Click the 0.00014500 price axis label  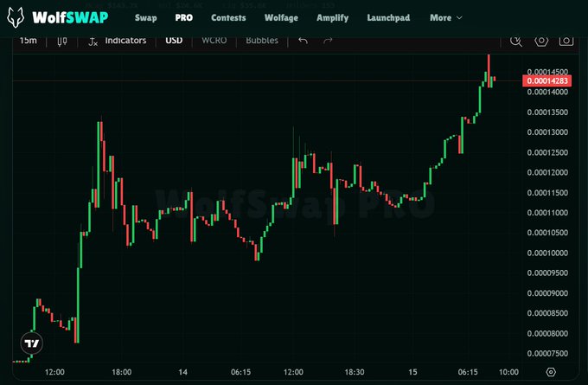click(547, 72)
